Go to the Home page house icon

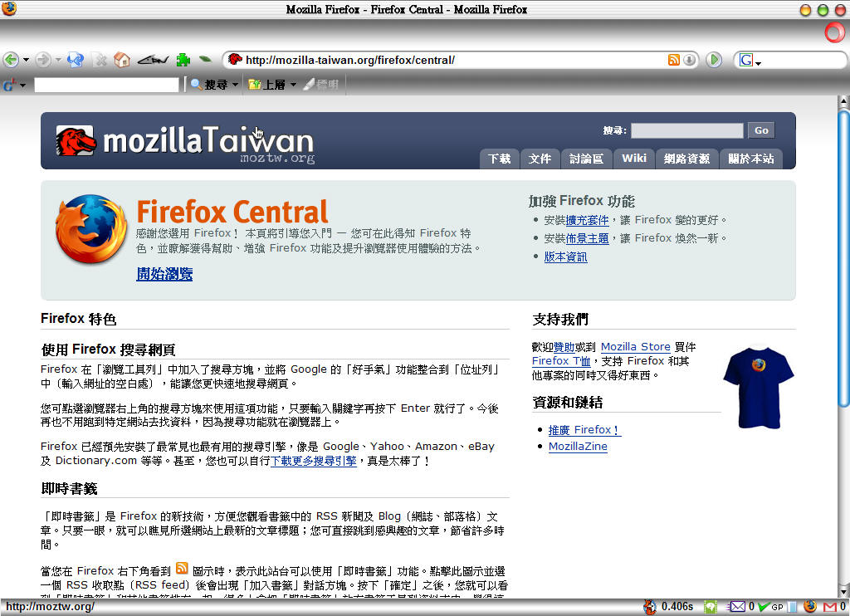pos(122,60)
